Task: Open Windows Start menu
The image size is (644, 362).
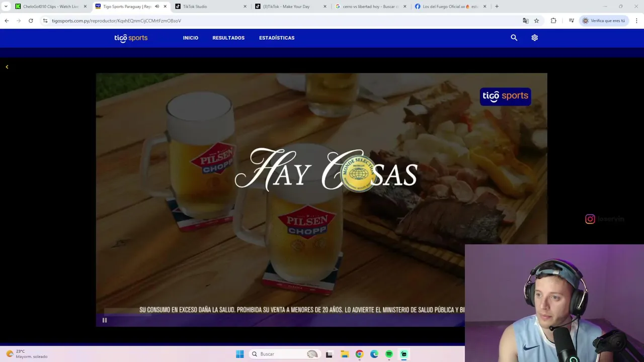Action: pyautogui.click(x=240, y=354)
